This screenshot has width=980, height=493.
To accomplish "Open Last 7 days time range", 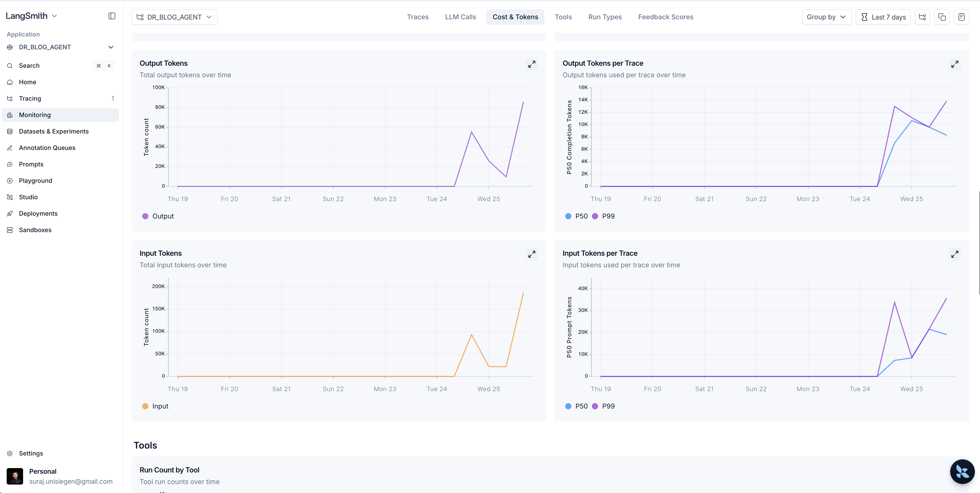I will click(x=883, y=17).
